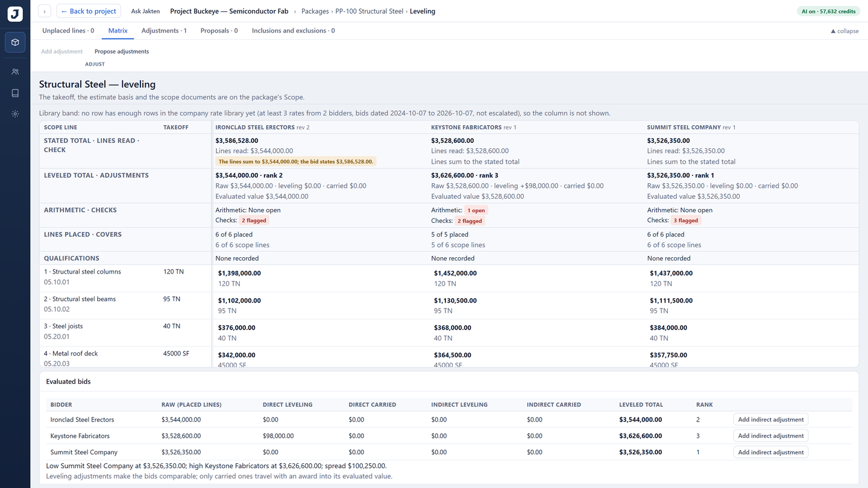The height and width of the screenshot is (488, 868).
Task: Add indirect adjustment for Summit Steel Company
Action: 771,452
